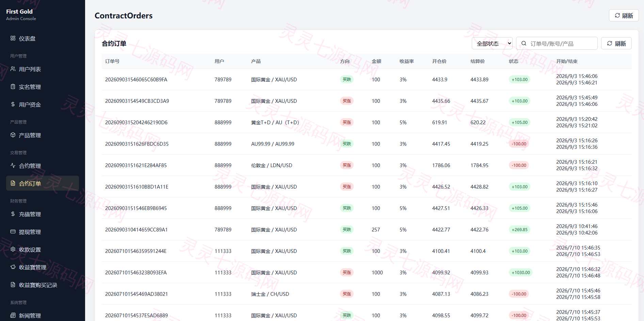Screen dimensions: 644x321
Task: Click the search magnifier icon
Action: [x=524, y=43]
